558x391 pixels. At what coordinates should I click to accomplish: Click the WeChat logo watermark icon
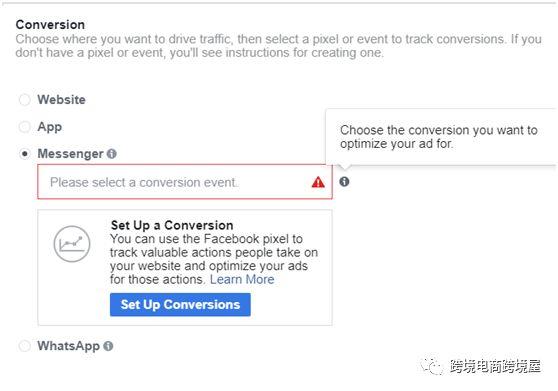[x=431, y=366]
